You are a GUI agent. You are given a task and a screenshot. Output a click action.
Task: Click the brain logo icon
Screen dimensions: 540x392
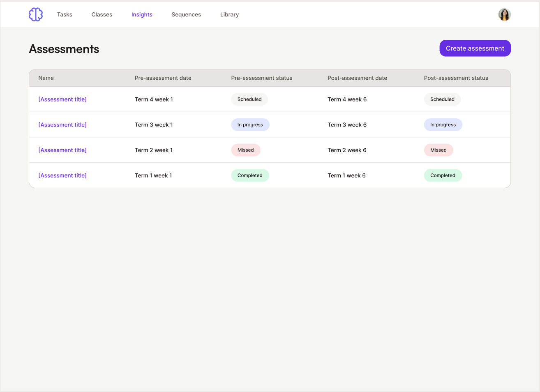[36, 14]
